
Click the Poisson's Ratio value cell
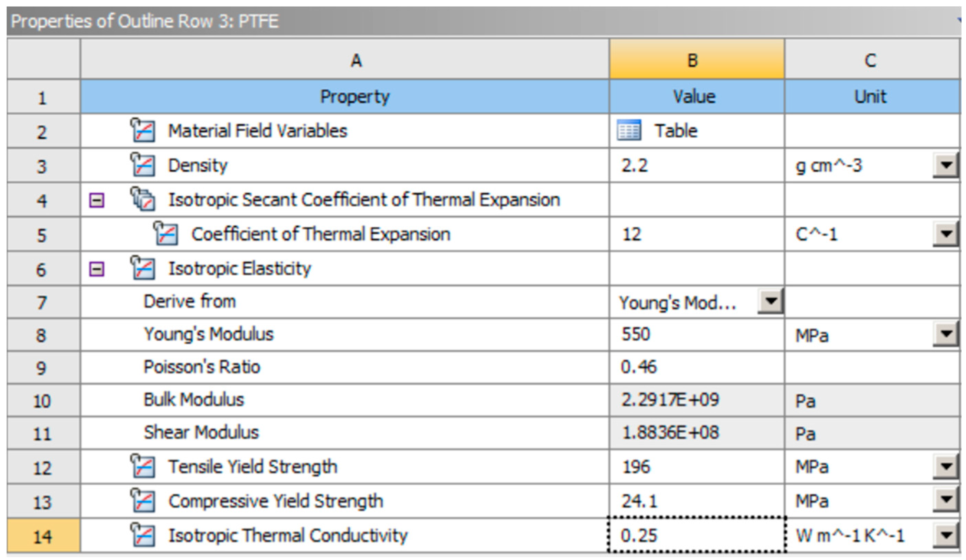click(697, 367)
